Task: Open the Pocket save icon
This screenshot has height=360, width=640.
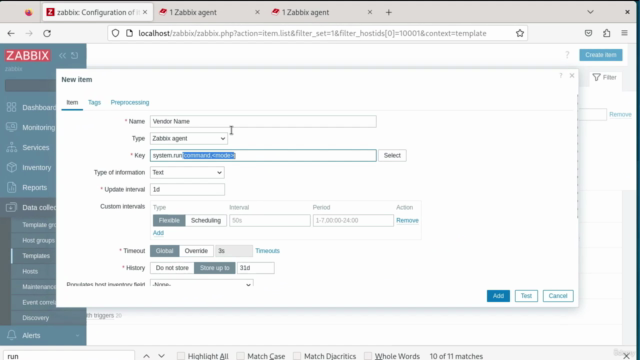Action: (588, 33)
